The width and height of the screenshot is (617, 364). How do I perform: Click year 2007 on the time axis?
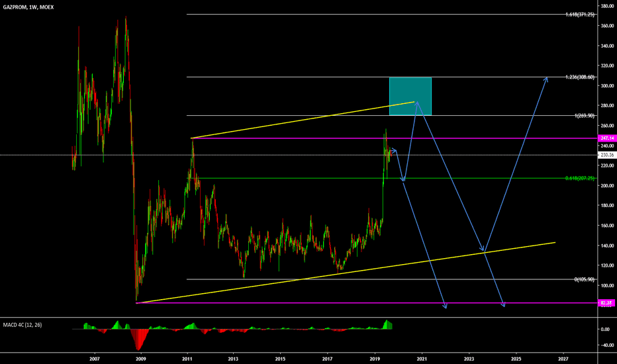(95, 359)
